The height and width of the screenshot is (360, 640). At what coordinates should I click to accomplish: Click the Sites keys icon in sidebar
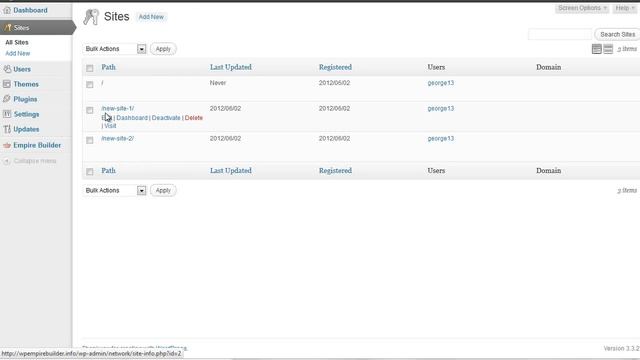(7, 27)
